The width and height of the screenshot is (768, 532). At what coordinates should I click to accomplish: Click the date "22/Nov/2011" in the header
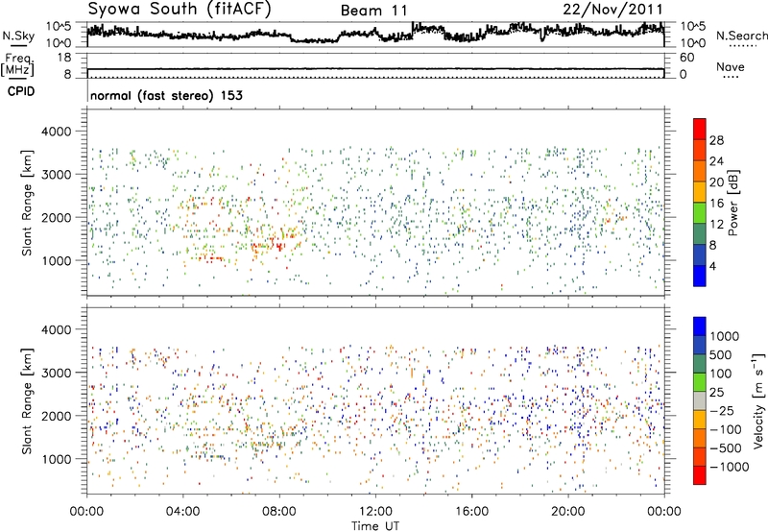(612, 10)
